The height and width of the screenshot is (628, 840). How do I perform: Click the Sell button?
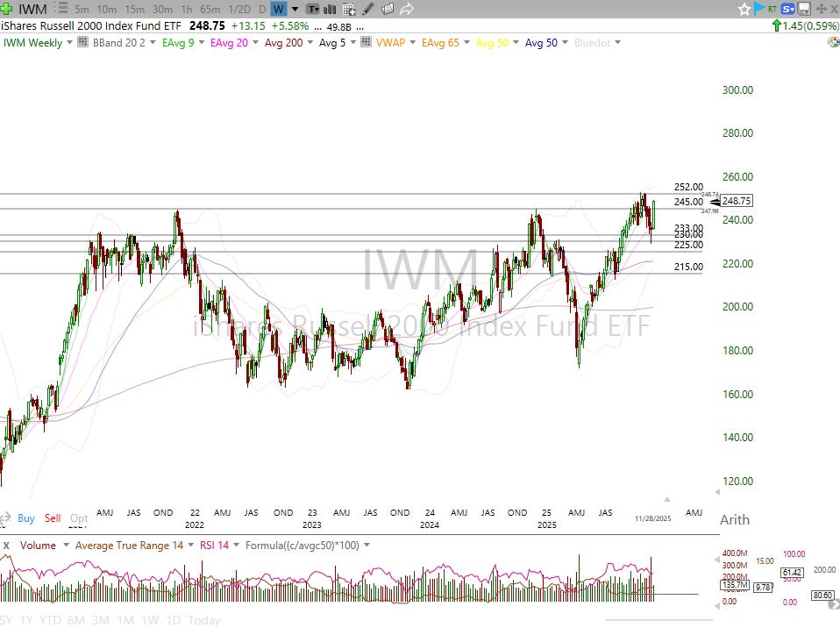tap(53, 518)
